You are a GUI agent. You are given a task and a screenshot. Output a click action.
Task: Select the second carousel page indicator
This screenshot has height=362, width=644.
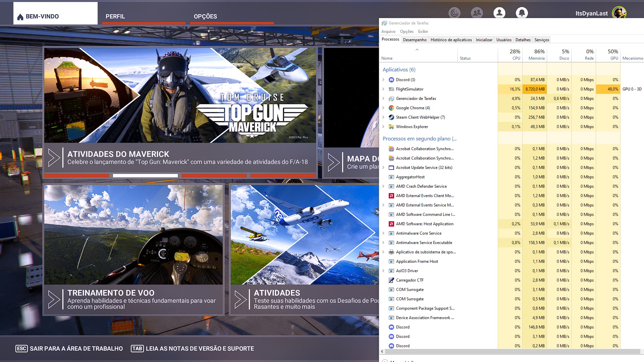145,176
